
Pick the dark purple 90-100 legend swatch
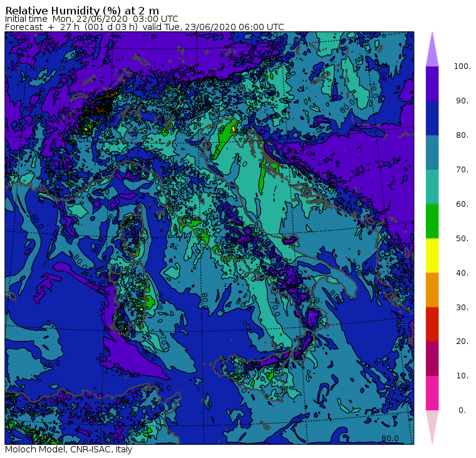(432, 83)
